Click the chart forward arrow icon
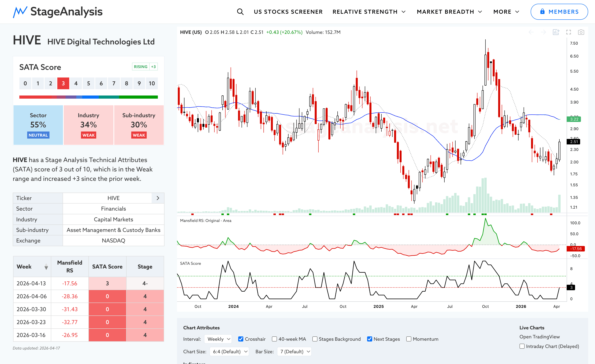595x364 pixels. 543,32
